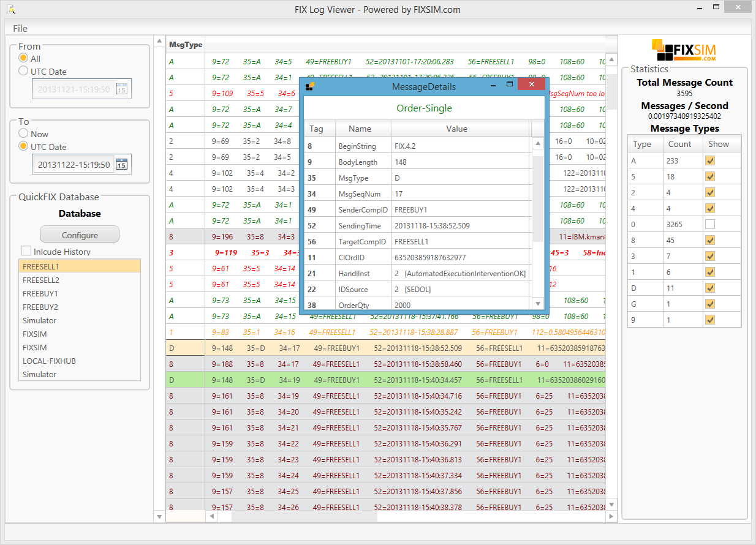Click the MsgType column header
The width and height of the screenshot is (756, 545).
tap(186, 45)
